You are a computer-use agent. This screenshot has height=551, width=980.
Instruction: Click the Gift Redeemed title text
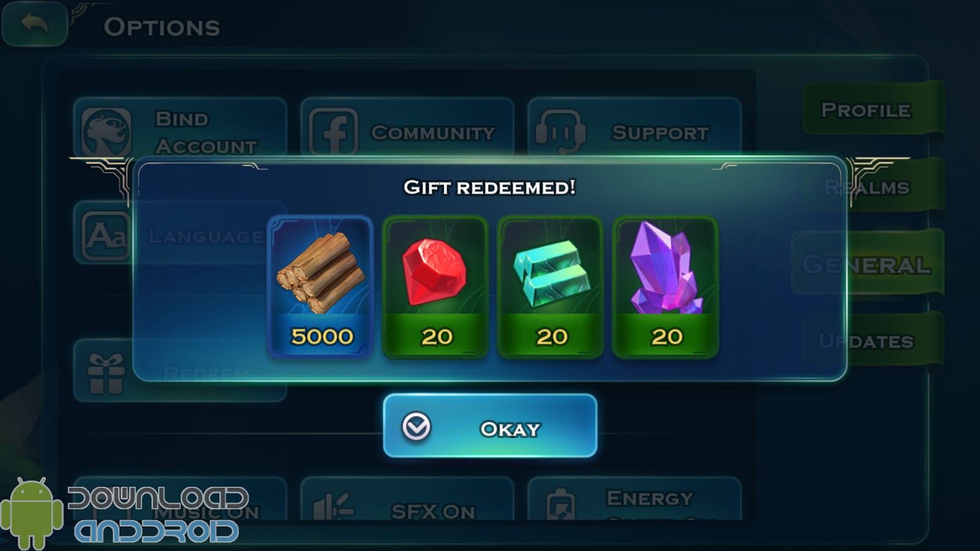(489, 187)
